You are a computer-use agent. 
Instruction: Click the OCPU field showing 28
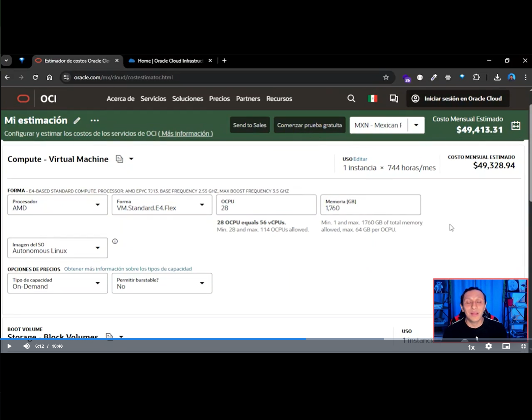(x=266, y=205)
